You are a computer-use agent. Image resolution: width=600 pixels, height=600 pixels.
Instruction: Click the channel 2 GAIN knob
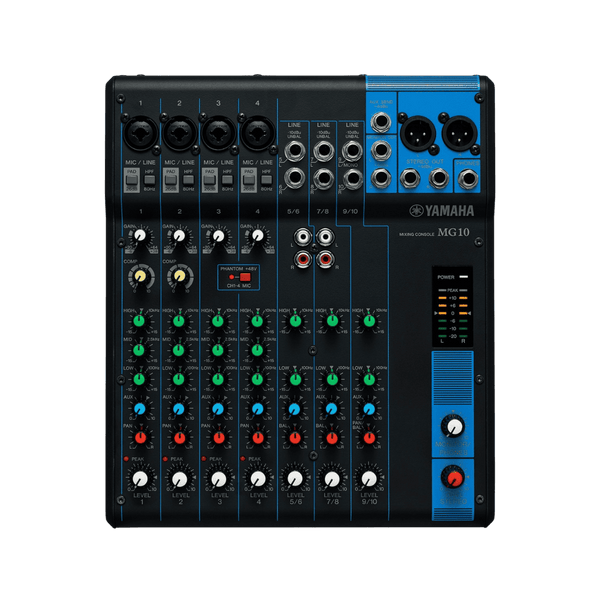pyautogui.click(x=179, y=236)
